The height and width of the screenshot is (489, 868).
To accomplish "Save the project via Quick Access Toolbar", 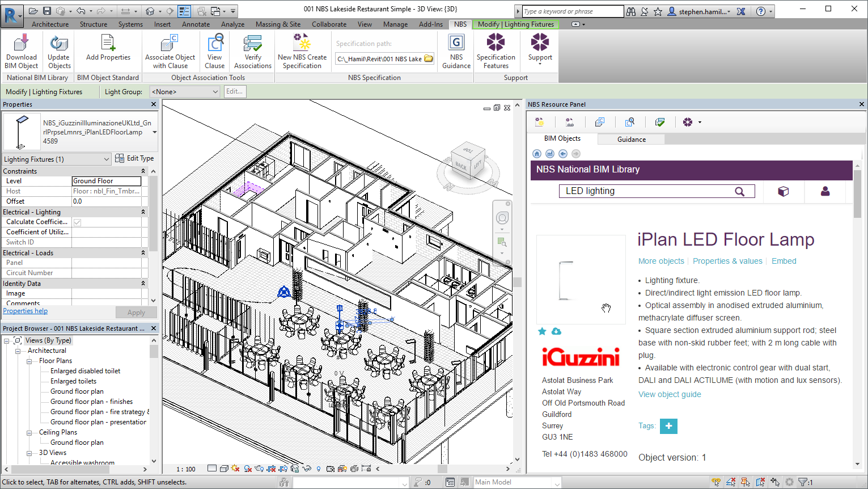I will (47, 10).
